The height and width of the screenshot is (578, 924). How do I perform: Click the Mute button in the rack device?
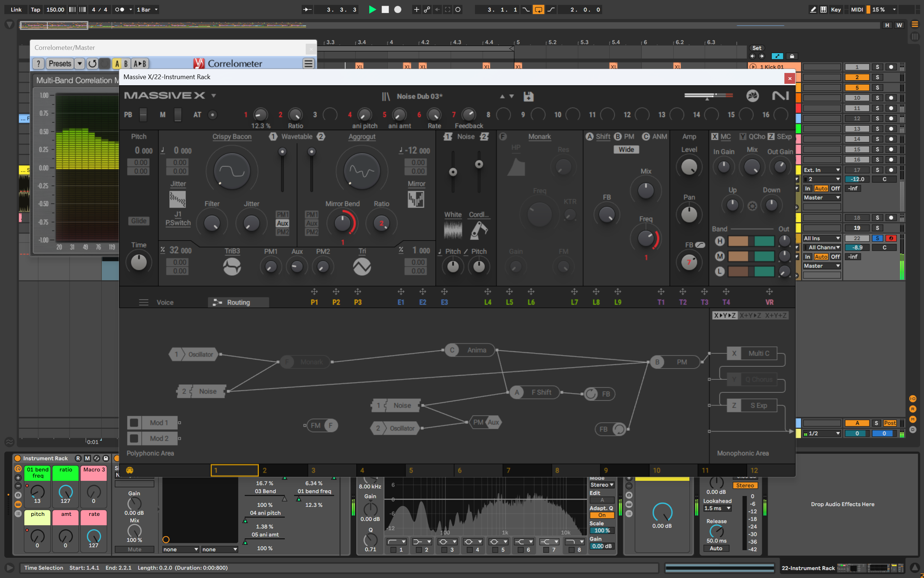pyautogui.click(x=134, y=549)
